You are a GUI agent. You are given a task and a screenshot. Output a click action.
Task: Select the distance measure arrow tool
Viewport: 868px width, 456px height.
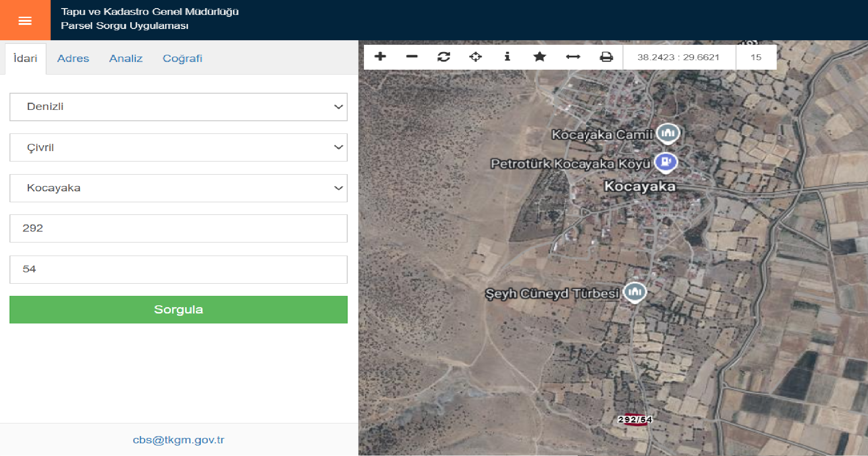coord(573,57)
